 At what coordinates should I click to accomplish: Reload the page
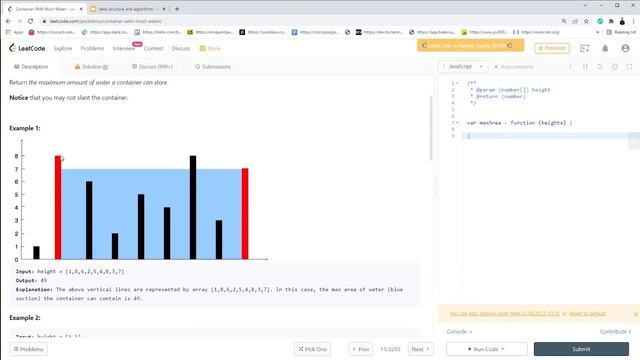31,21
